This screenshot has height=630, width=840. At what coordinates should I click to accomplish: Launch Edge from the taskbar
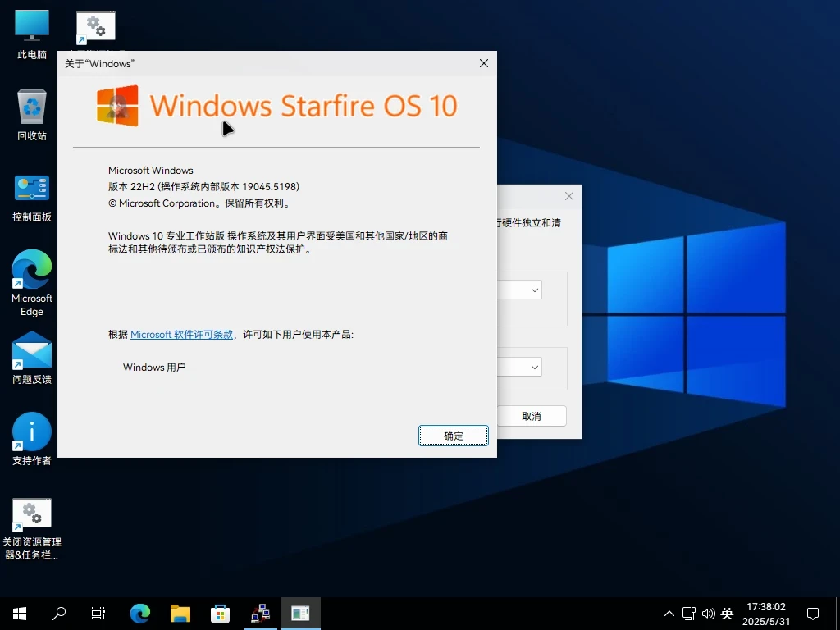click(139, 613)
